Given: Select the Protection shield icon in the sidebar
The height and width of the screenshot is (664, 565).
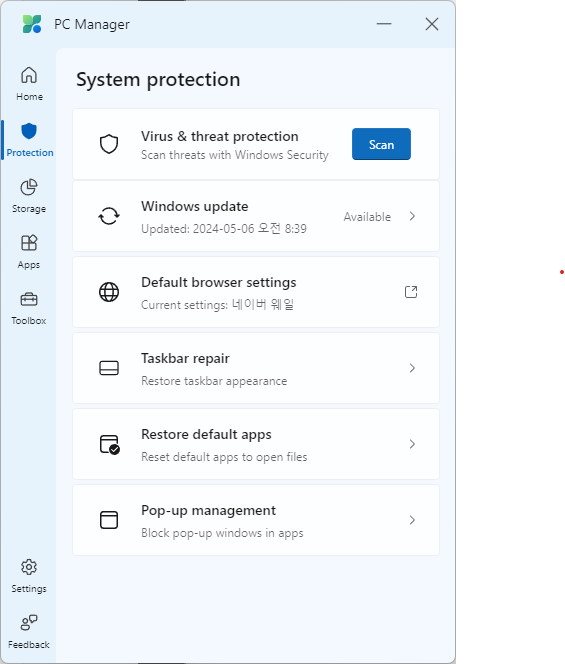Looking at the screenshot, I should tap(29, 131).
